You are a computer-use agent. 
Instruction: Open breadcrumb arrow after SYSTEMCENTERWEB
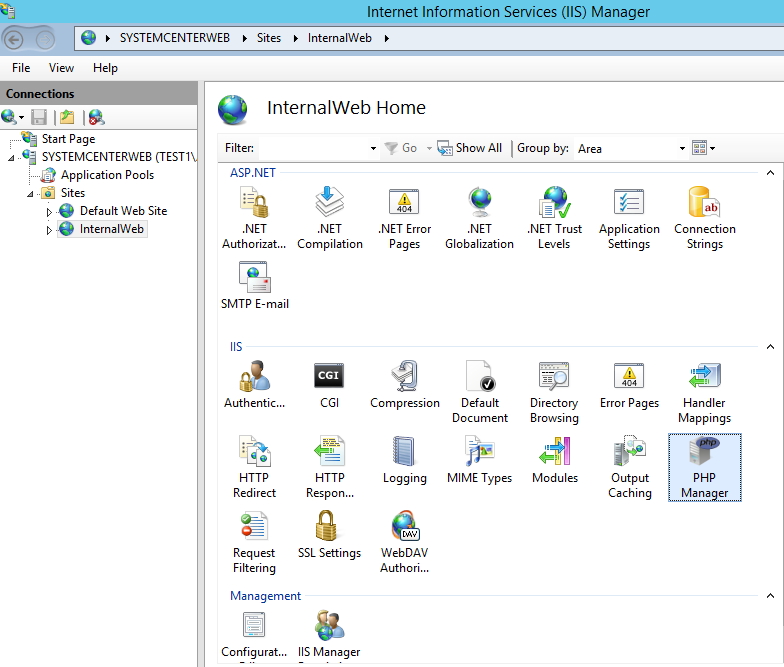tap(244, 38)
